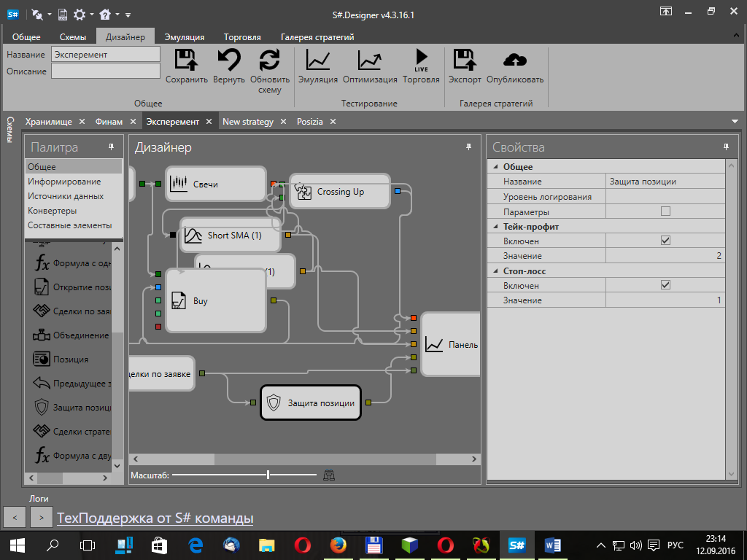Click the designer horizontal scrollbar
Image resolution: width=747 pixels, height=560 pixels.
tap(325, 459)
